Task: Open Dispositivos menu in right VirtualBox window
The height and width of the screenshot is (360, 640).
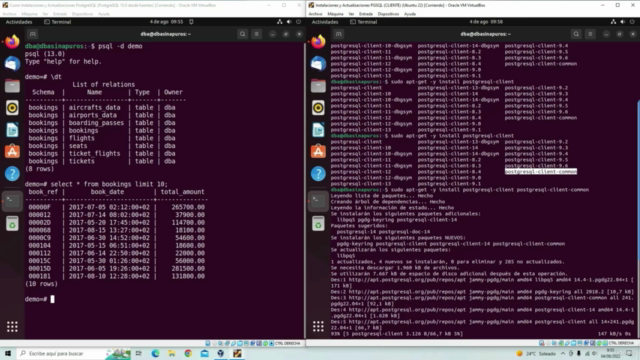Action: (x=388, y=14)
